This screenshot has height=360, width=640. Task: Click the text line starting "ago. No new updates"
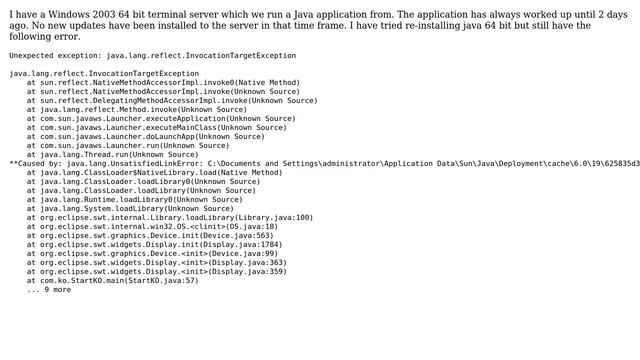pyautogui.click(x=300, y=25)
